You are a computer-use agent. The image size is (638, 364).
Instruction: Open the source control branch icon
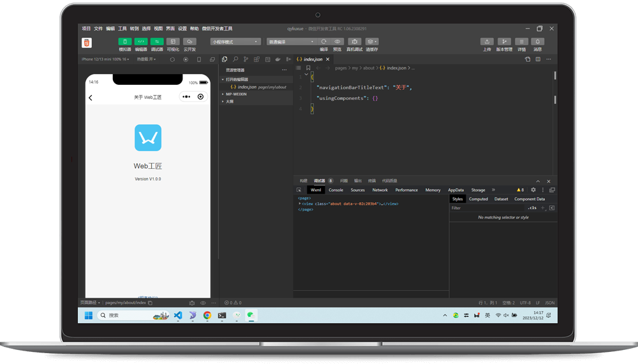click(246, 59)
